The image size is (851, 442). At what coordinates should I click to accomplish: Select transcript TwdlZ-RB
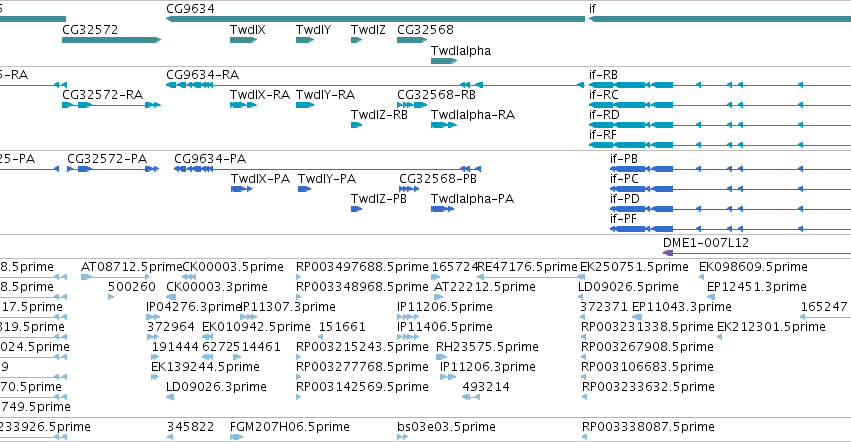point(357,125)
